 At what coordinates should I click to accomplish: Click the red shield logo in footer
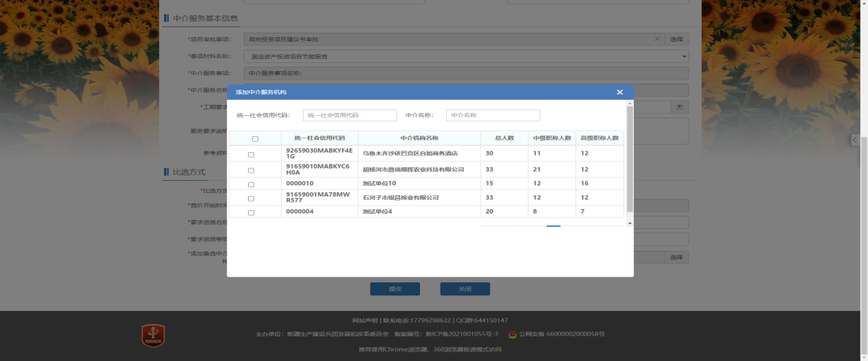point(153,335)
